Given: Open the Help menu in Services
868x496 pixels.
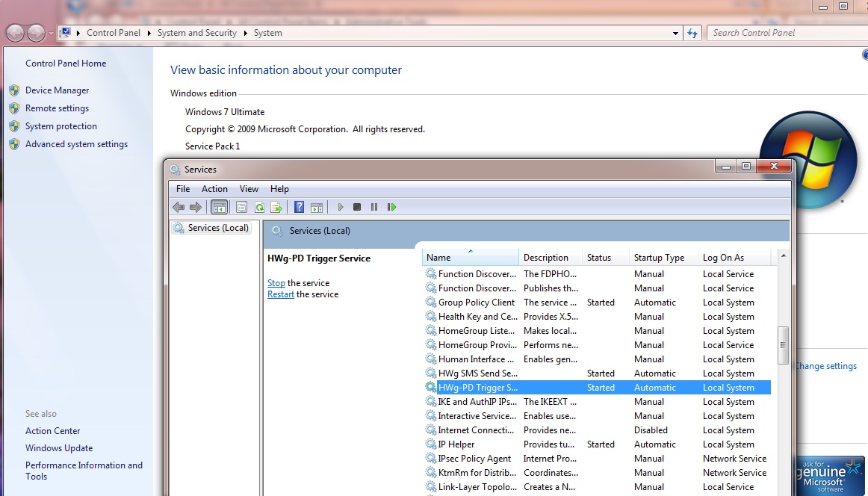Looking at the screenshot, I should [279, 189].
